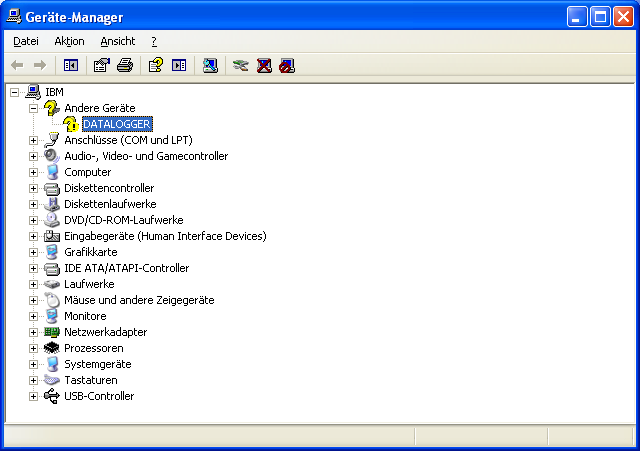Screen dimensions: 640x451
Task: Select the Andere Geräte label
Action: [100, 108]
